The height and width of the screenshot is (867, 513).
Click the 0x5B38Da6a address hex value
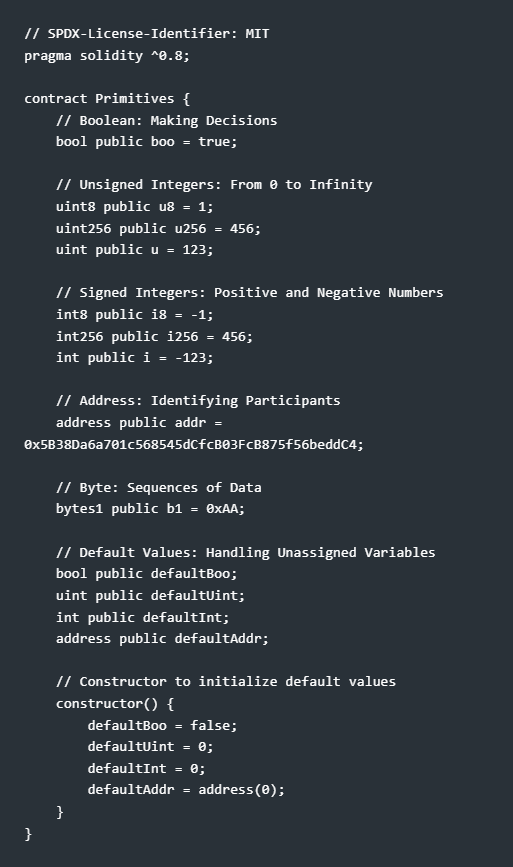[x=194, y=445]
